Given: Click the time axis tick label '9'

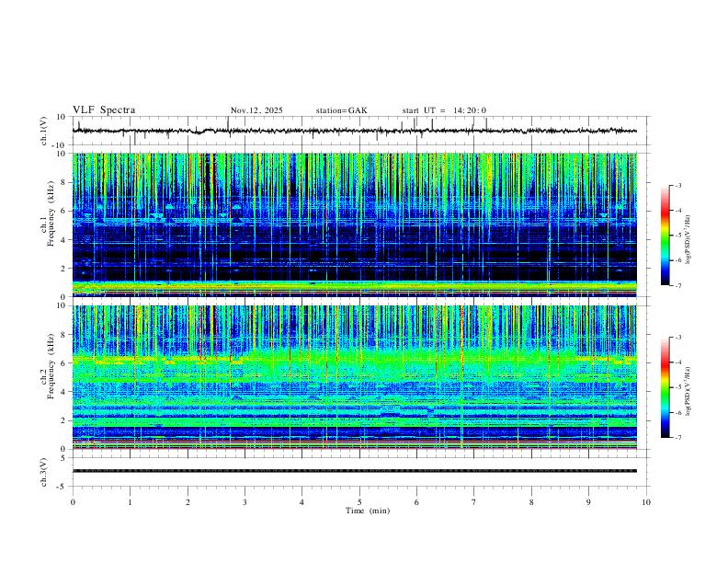Looking at the screenshot, I should click(588, 502).
